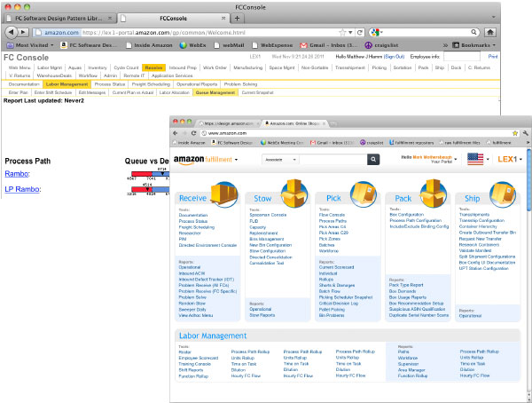Image resolution: width=532 pixels, height=403 pixels.
Task: Open the WebEx bookmark in Firefox toolbar
Action: point(192,45)
